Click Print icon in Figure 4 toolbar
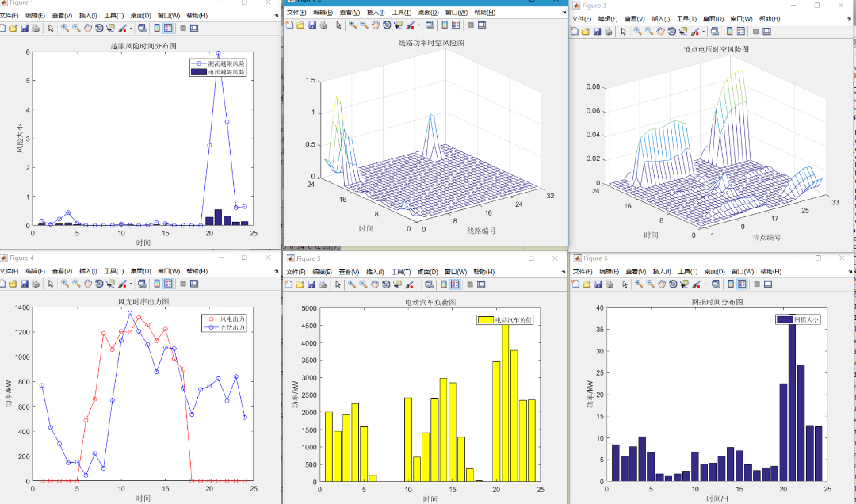The width and height of the screenshot is (856, 504). click(36, 284)
